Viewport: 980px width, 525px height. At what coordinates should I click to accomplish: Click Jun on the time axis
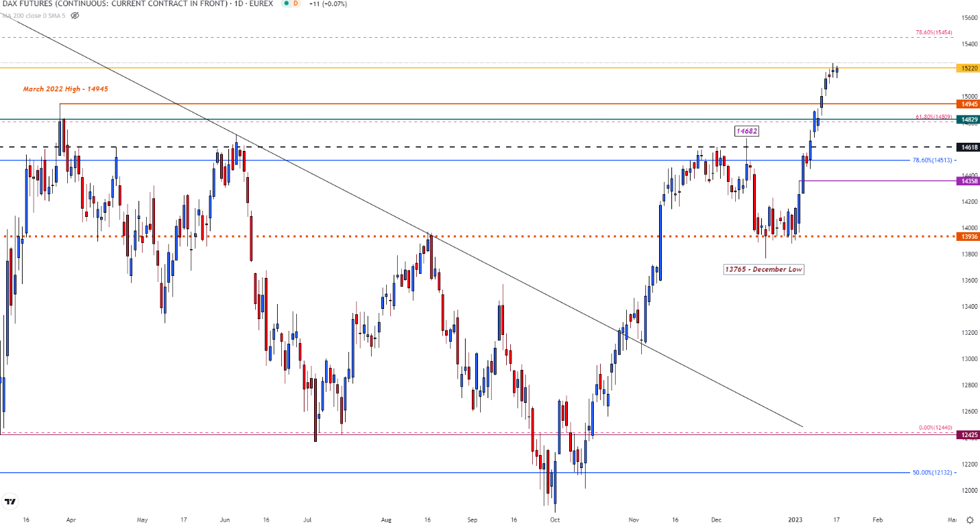coord(226,520)
